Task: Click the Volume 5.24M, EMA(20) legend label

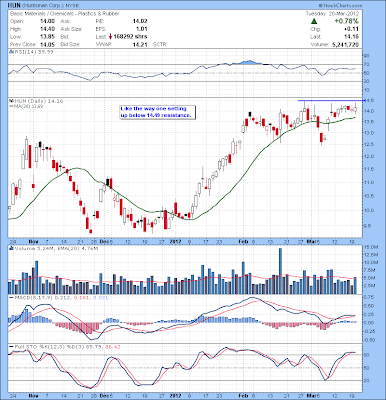Action: (x=56, y=248)
